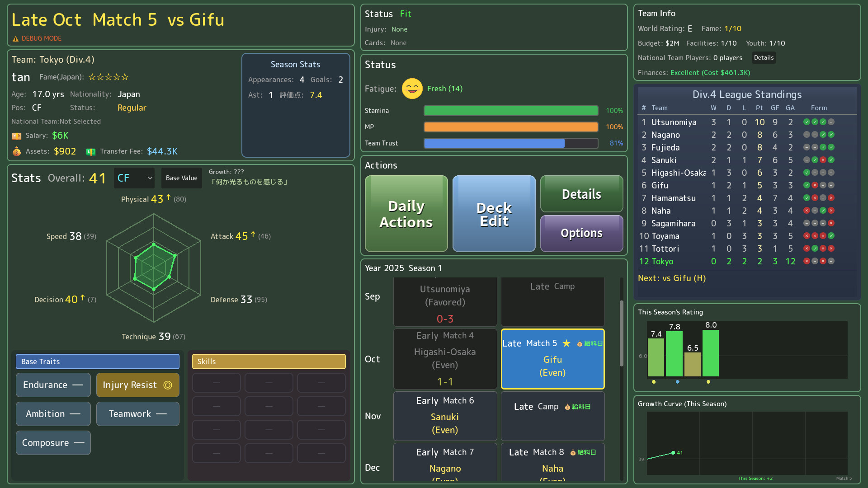Click the season calendar vertical scrollbar
The width and height of the screenshot is (868, 488).
pyautogui.click(x=622, y=334)
